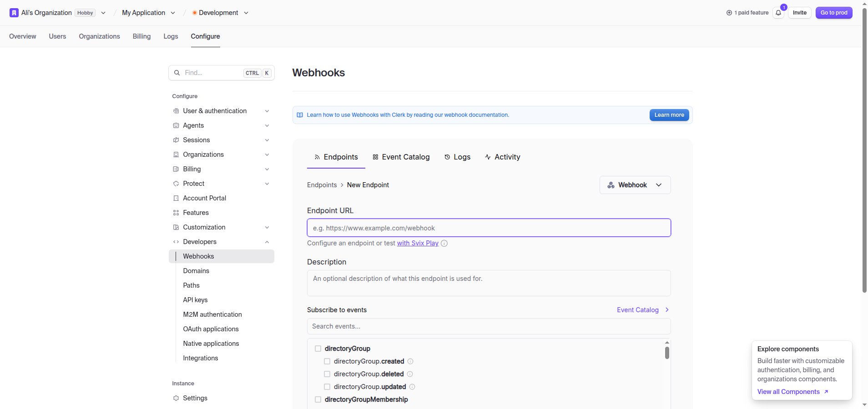Check the directoryGroup parent checkbox
Image resolution: width=868 pixels, height=409 pixels.
(x=318, y=349)
